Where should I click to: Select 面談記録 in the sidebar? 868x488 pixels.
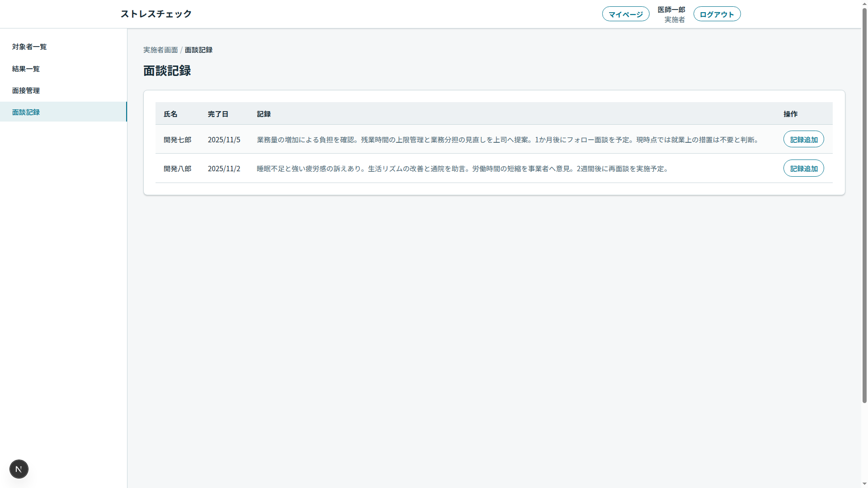coord(63,112)
